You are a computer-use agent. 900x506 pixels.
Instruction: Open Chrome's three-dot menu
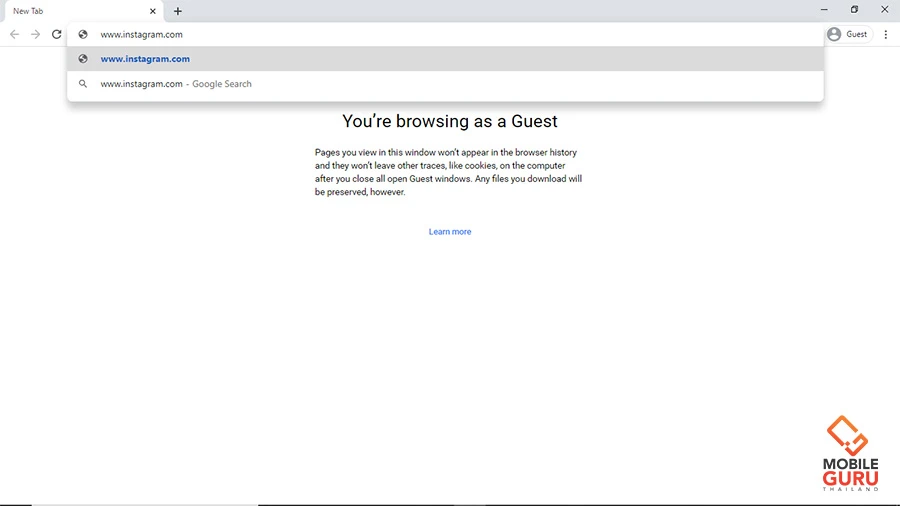pyautogui.click(x=886, y=34)
